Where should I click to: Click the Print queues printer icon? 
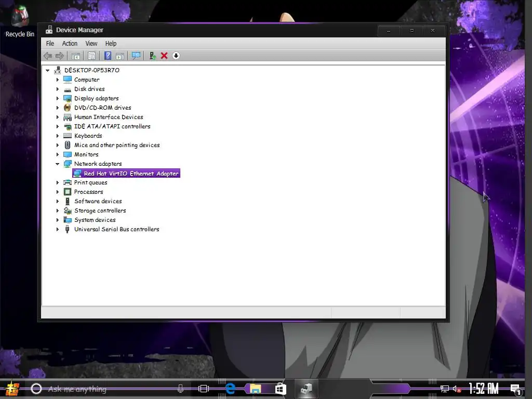tap(68, 182)
